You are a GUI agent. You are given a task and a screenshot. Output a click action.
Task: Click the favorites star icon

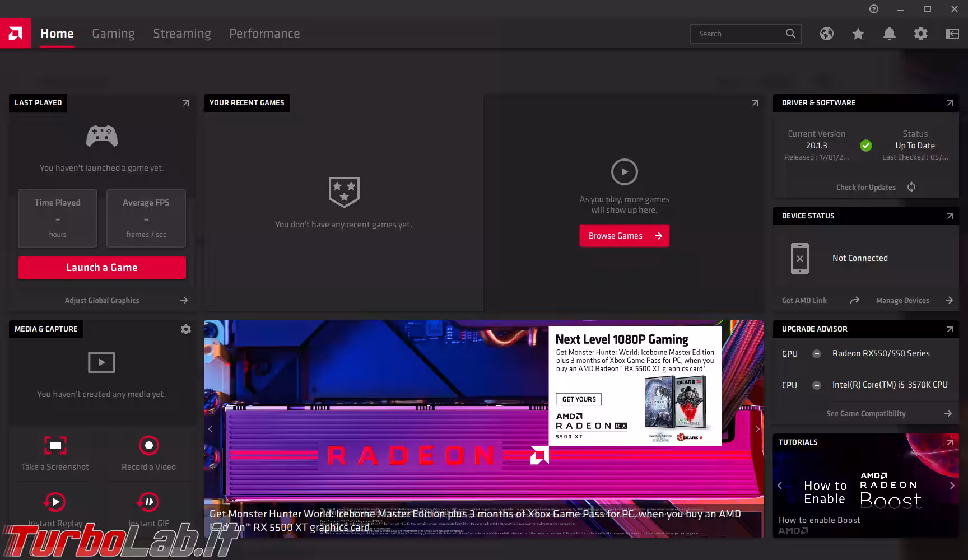[858, 34]
